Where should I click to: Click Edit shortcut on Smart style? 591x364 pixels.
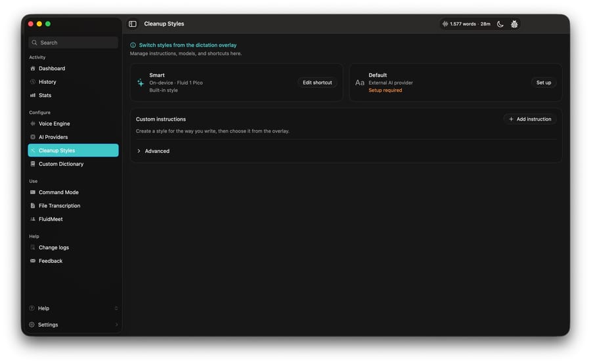click(x=317, y=83)
